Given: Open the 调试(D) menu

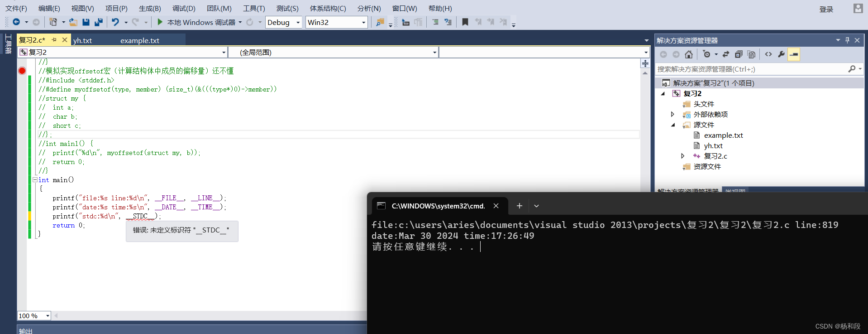Looking at the screenshot, I should [184, 8].
